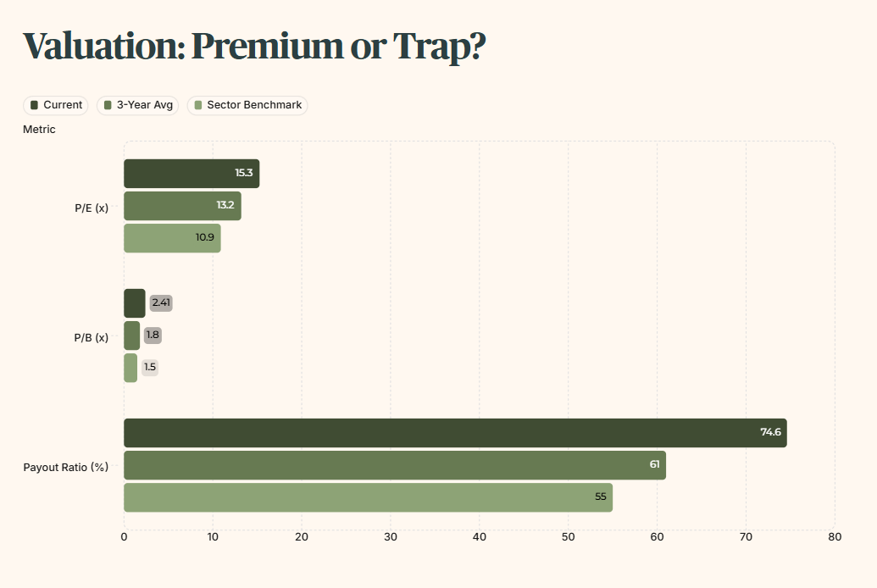Click the Metric axis heading
The height and width of the screenshot is (588, 877).
pos(39,130)
